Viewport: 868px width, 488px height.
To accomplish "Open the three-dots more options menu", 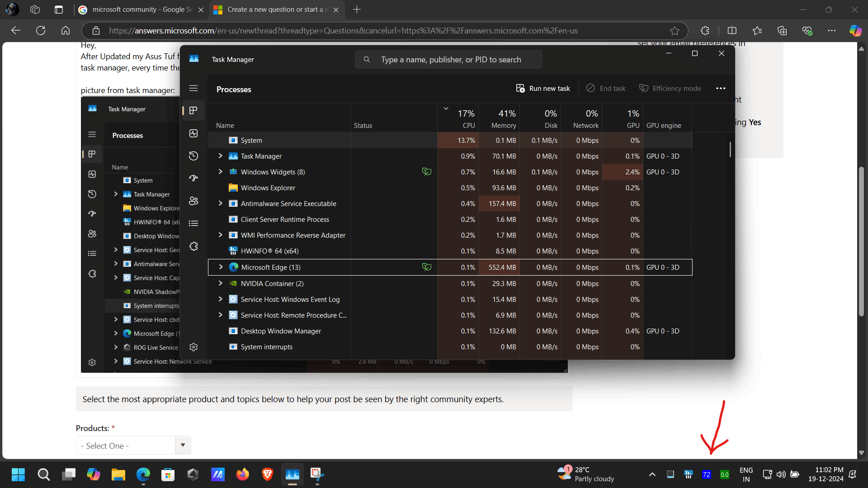I will 721,89.
